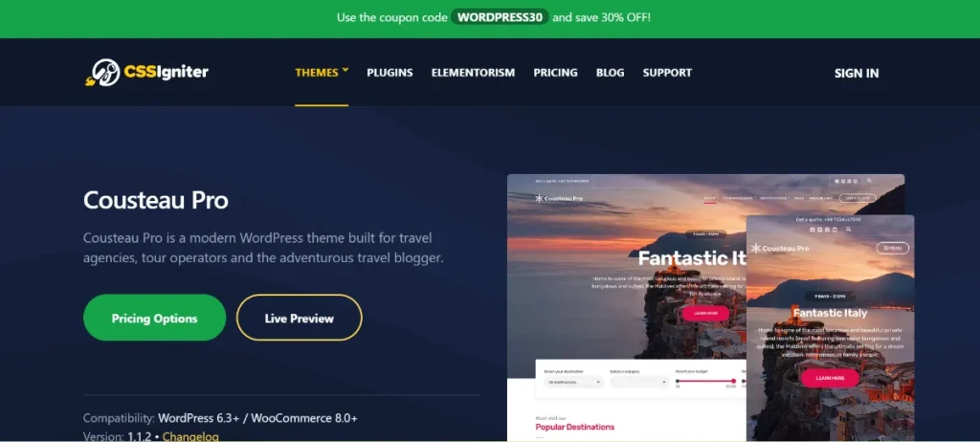Viewport: 980px width, 442px height.
Task: Click the Cousteau Pro logo in desktop preview
Action: coord(559,198)
